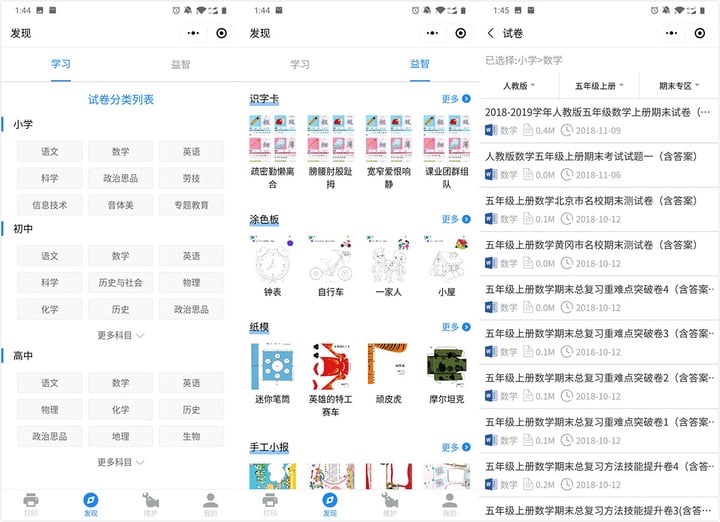This screenshot has width=720, height=522.
Task: Open 疏密勤懒离合 flashcard thumbnail
Action: click(x=273, y=138)
